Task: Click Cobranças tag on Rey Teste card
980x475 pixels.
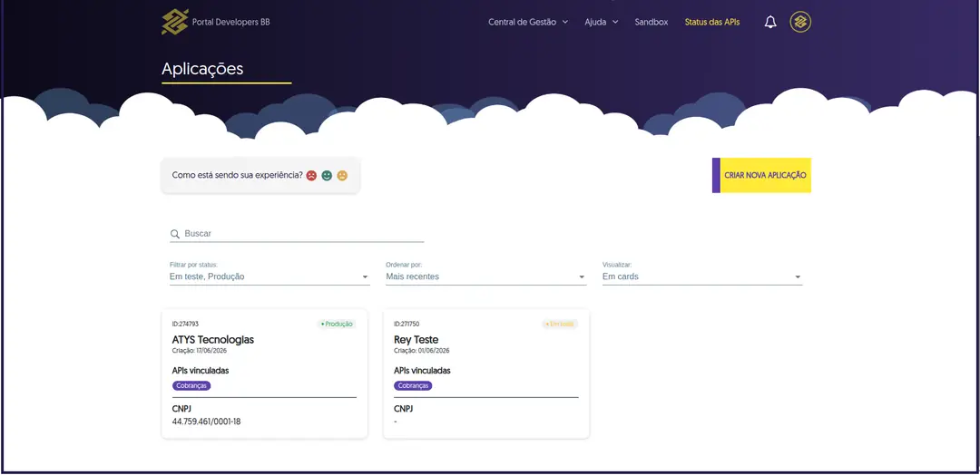Action: point(413,386)
